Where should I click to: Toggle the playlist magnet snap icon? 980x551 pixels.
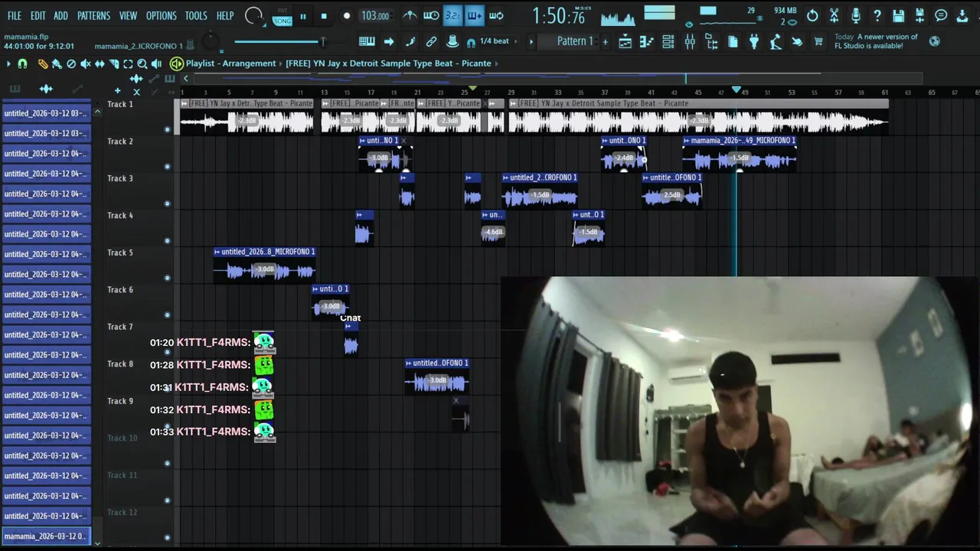[x=22, y=64]
